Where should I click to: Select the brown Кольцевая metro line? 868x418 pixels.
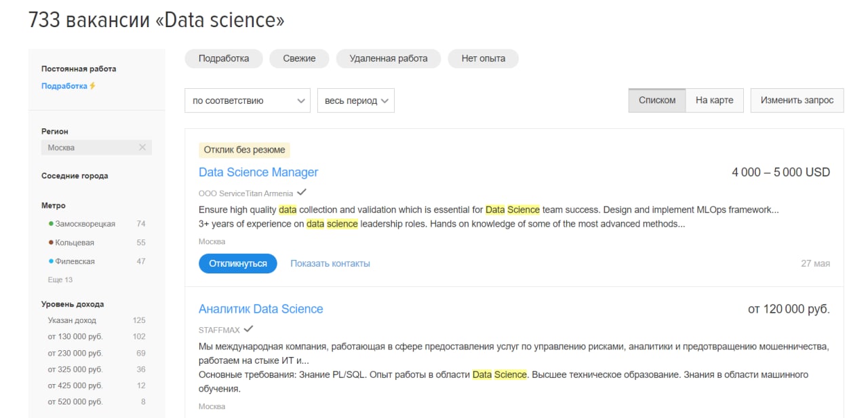tap(74, 242)
